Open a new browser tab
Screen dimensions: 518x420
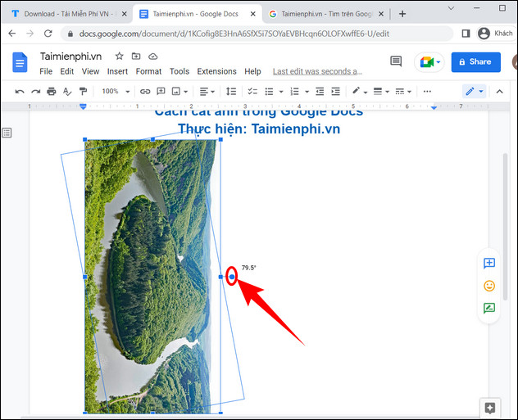click(402, 14)
